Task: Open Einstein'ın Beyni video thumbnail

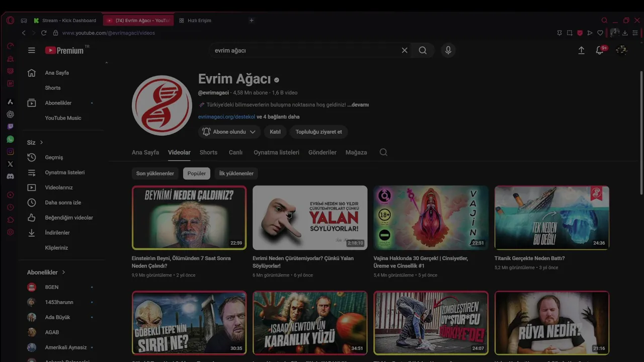Action: click(189, 218)
